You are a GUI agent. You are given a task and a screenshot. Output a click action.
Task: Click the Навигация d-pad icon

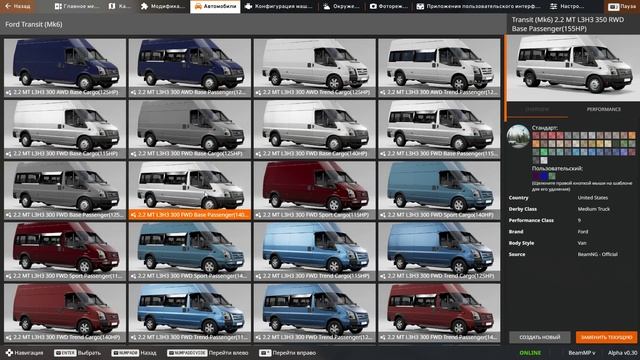(9, 353)
